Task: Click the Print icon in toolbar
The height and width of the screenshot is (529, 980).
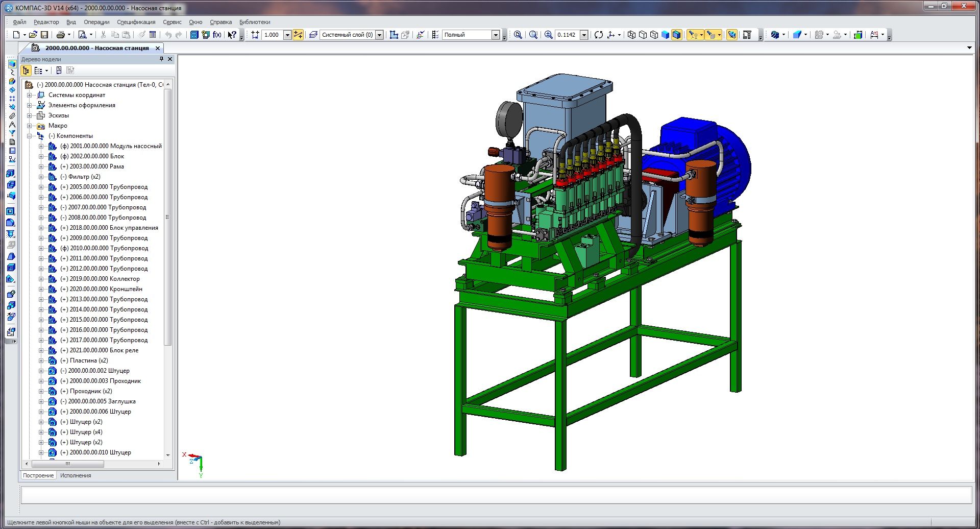Action: coord(61,35)
